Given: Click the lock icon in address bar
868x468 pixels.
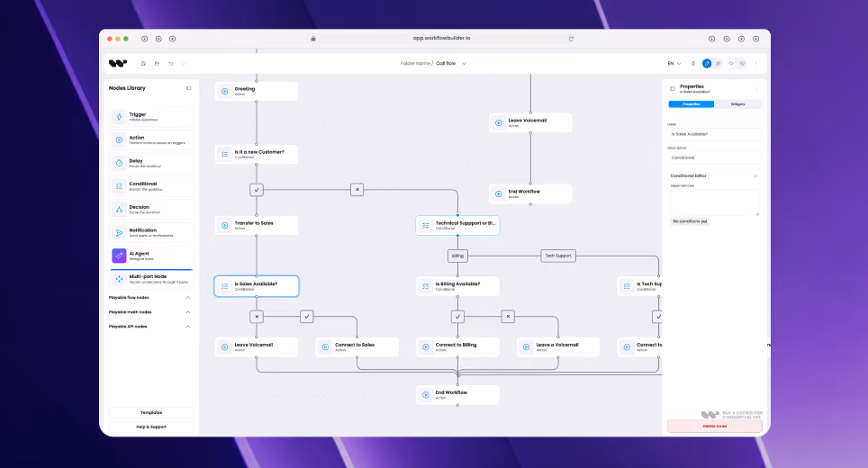Looking at the screenshot, I should 313,39.
